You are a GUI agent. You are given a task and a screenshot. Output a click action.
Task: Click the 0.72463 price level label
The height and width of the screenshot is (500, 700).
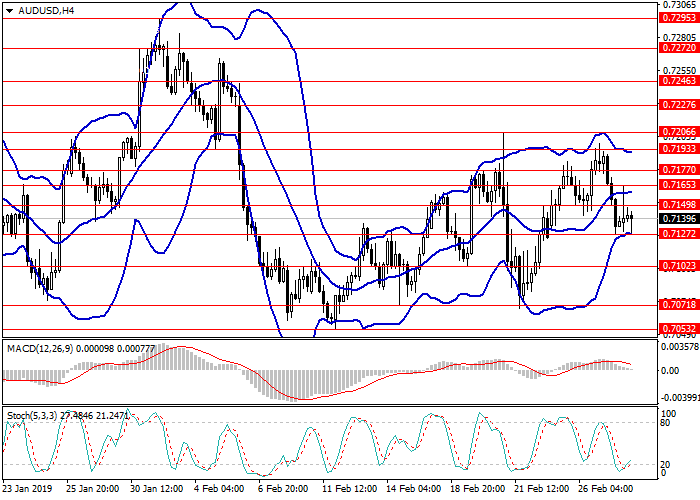point(676,81)
